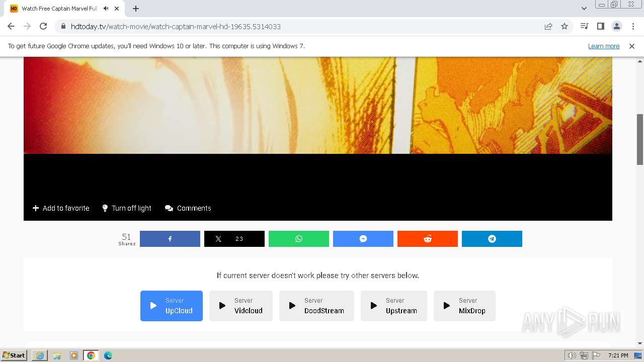This screenshot has width=644, height=362.
Task: Share via WhatsApp button
Action: [299, 239]
